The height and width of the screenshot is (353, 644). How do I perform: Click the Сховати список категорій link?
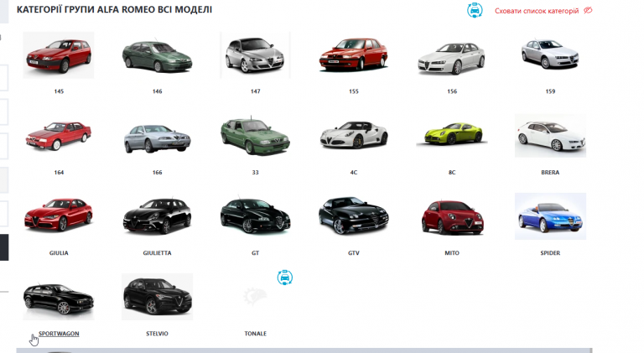click(537, 11)
